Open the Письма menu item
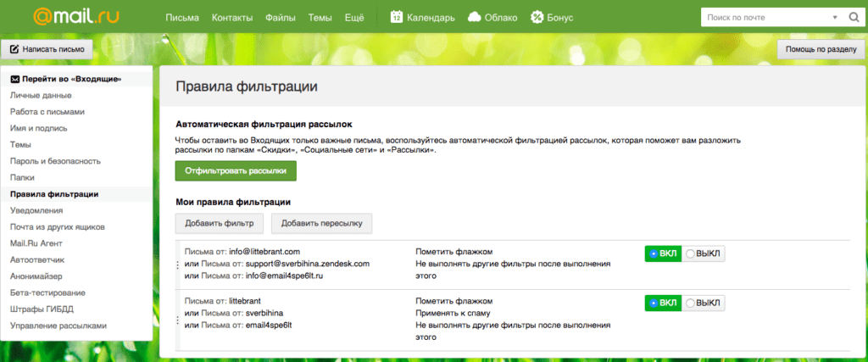This screenshot has height=362, width=868. 182,17
